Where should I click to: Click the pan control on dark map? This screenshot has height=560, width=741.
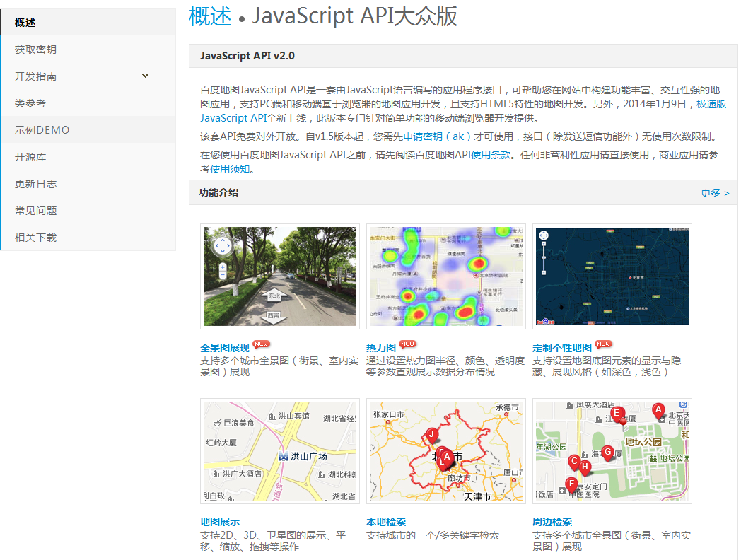tap(544, 235)
